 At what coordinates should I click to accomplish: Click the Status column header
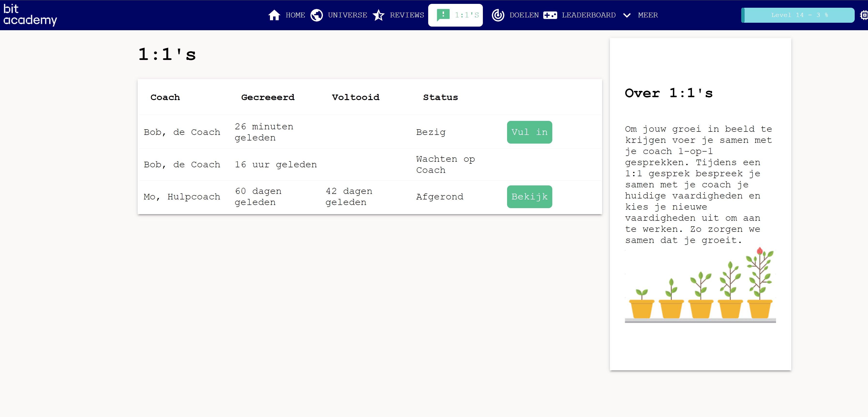click(440, 97)
